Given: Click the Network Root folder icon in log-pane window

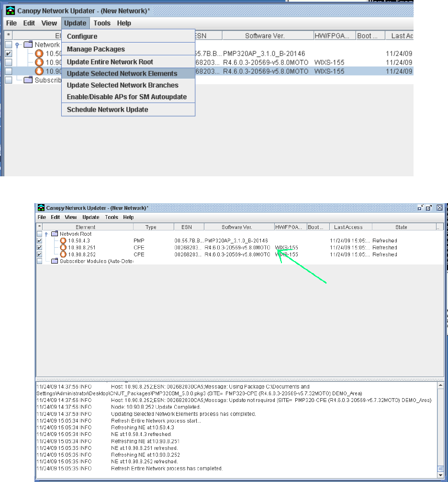Looking at the screenshot, I should pos(55,234).
